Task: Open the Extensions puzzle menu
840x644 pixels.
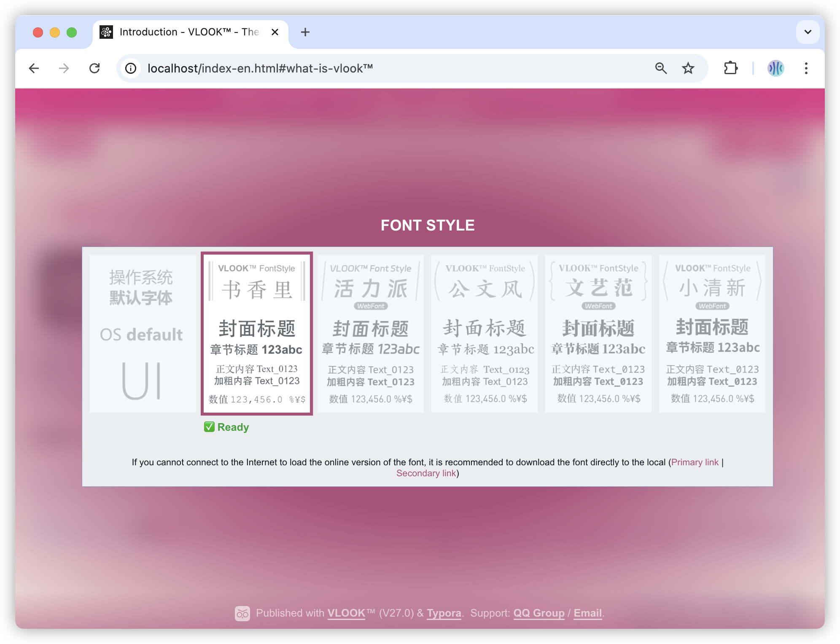Action: click(x=731, y=68)
